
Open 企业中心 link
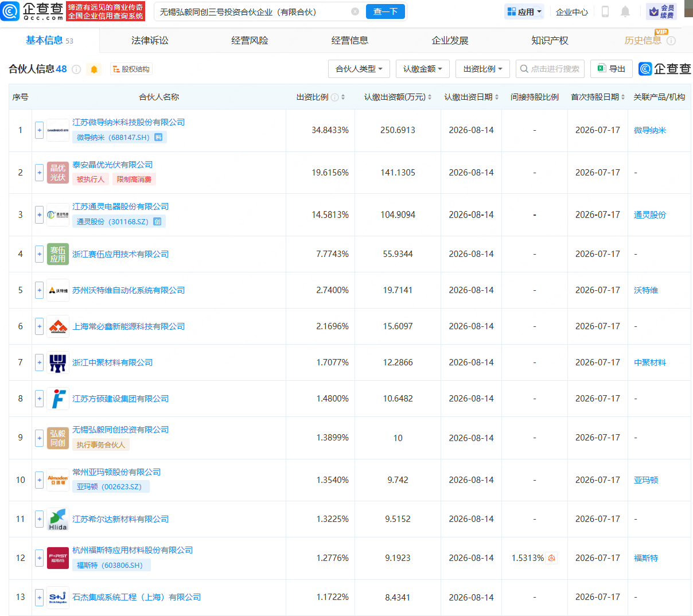572,11
